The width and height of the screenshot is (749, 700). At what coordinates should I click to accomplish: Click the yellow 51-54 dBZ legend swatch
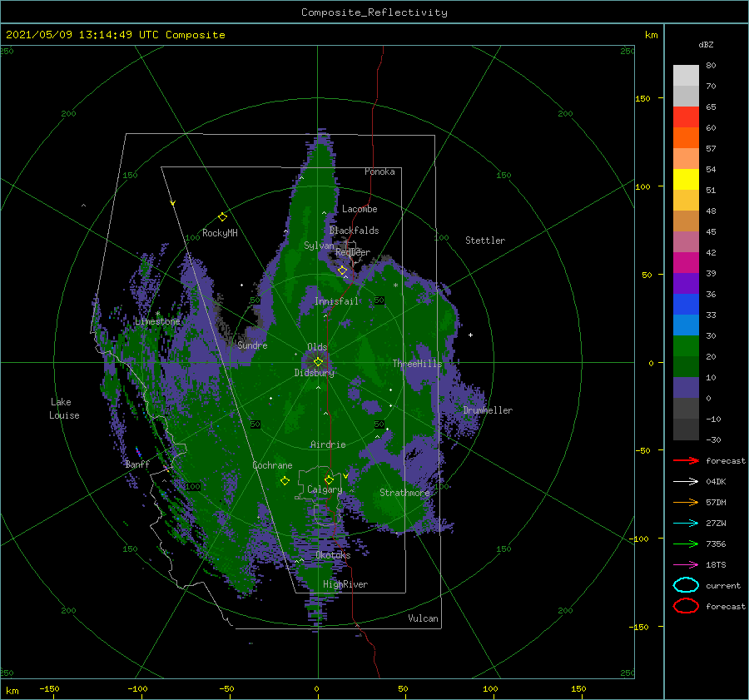[x=686, y=180]
